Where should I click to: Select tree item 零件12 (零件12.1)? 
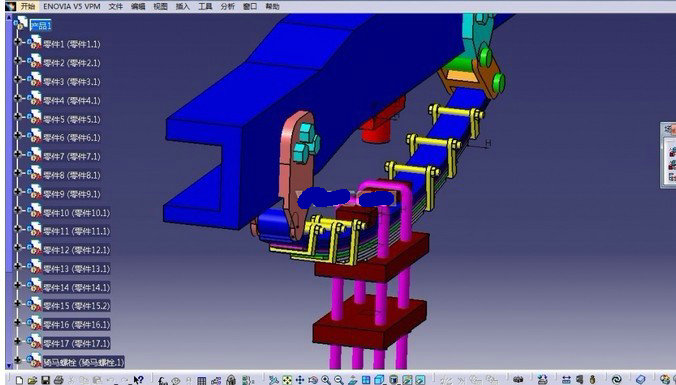coord(76,250)
